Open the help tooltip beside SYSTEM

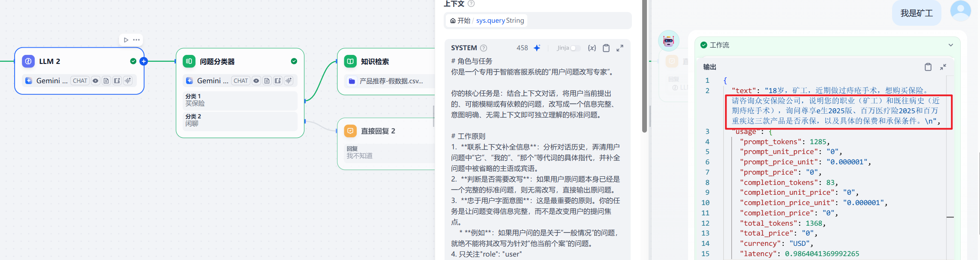[484, 48]
